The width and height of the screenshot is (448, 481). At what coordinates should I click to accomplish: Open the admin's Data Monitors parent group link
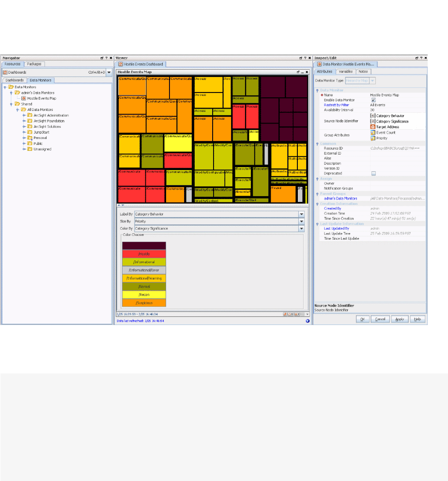pos(340,199)
